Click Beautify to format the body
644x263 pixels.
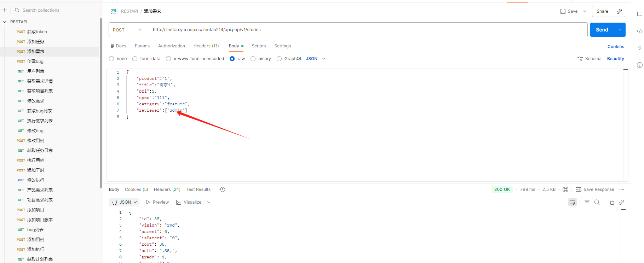(x=616, y=59)
